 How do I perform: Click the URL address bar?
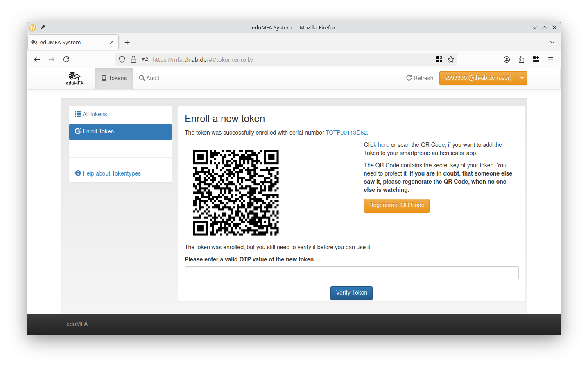[x=287, y=59]
